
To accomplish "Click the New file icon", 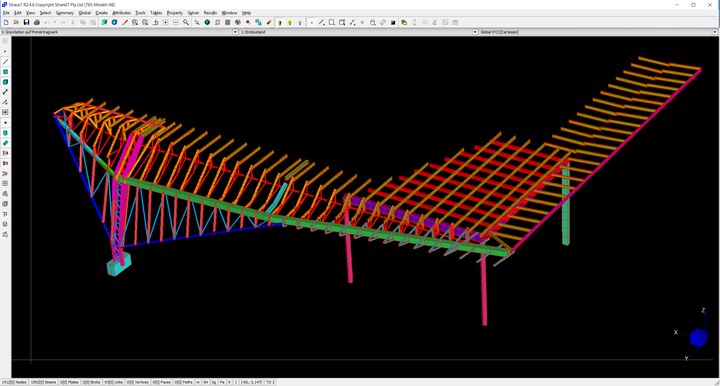I will pos(6,22).
